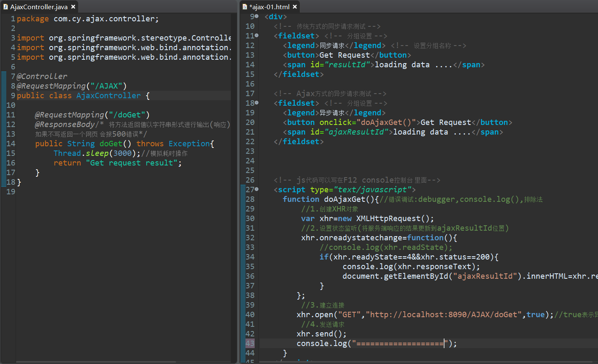Image resolution: width=598 pixels, height=364 pixels.
Task: Click the Java file icon on AjaxController tab
Action: [5, 7]
